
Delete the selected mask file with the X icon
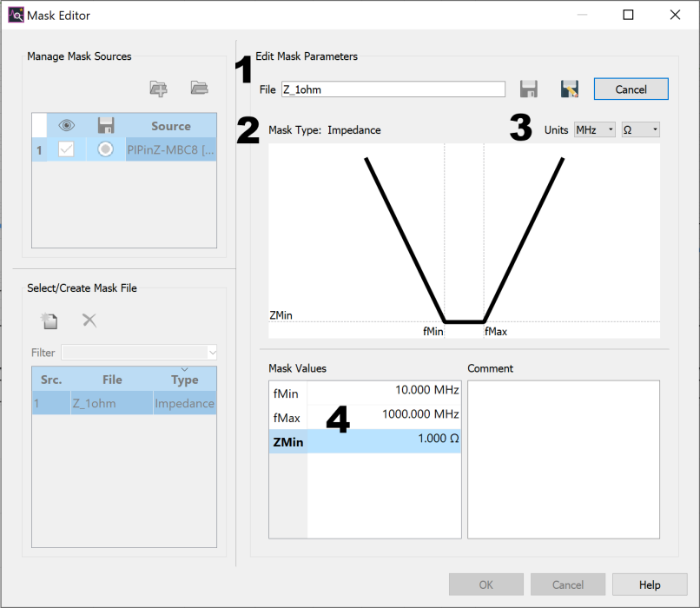pos(88,320)
